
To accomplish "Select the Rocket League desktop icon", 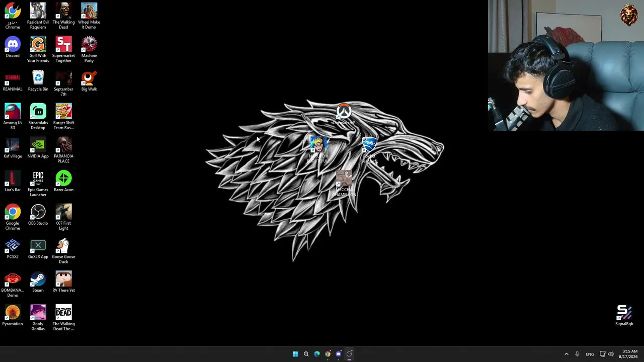I will click(x=369, y=150).
